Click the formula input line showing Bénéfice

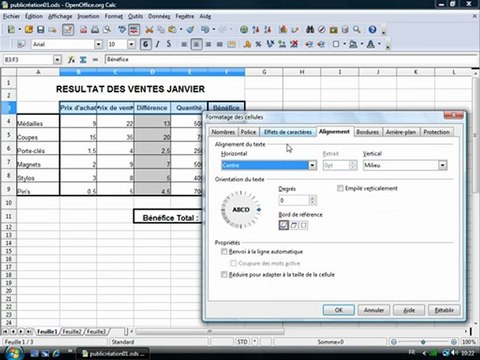coord(292,60)
